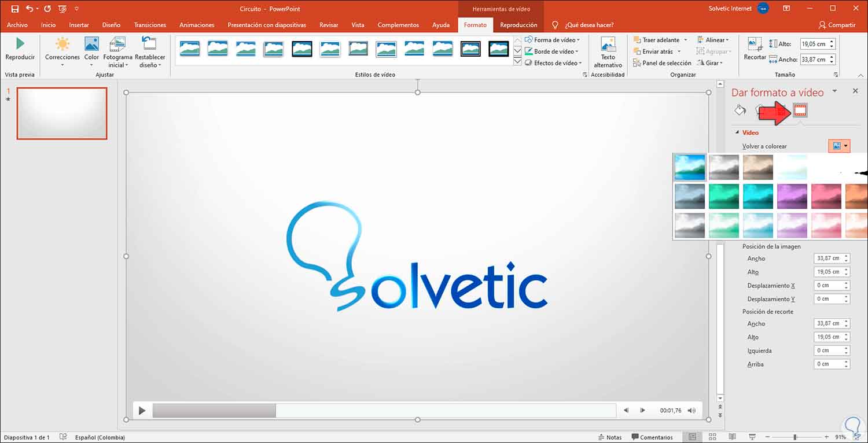This screenshot has height=443, width=868.
Task: Choose the purple dark recolor swatch
Action: click(x=792, y=196)
